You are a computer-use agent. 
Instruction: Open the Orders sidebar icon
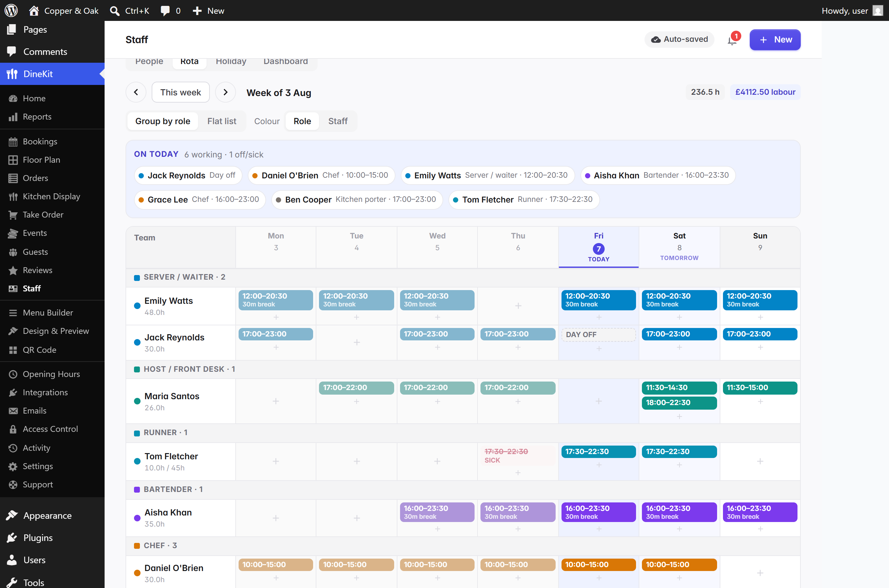(x=13, y=178)
